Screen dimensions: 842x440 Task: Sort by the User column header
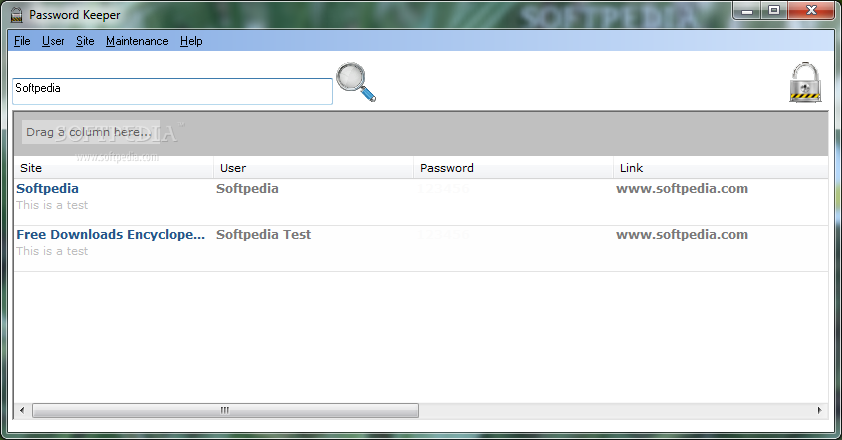click(313, 168)
